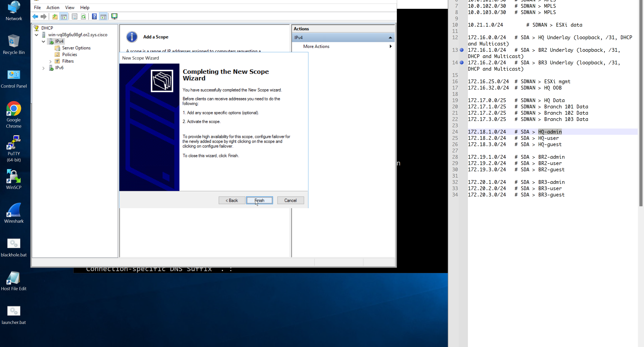Image resolution: width=644 pixels, height=347 pixels.
Task: Click the Finish button
Action: pos(259,200)
